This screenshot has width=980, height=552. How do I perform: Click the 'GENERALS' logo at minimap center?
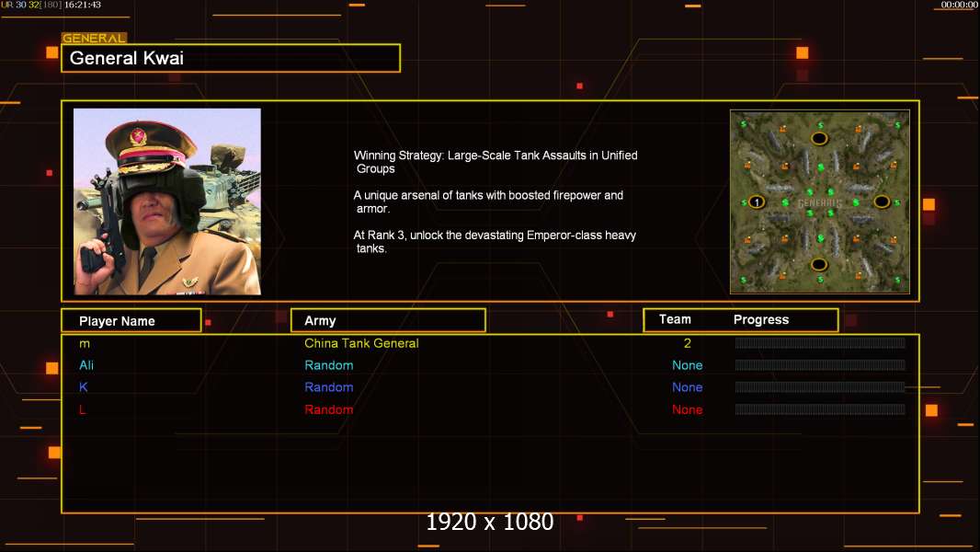point(819,204)
